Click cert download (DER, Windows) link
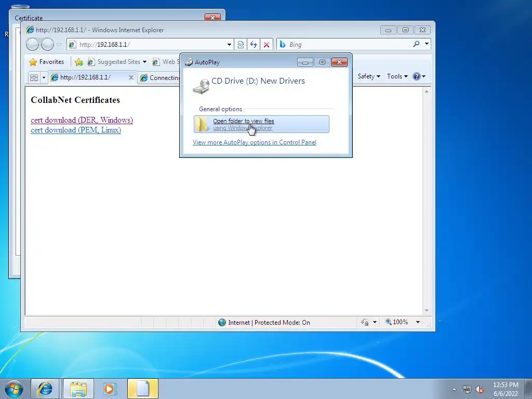Image resolution: width=532 pixels, height=399 pixels. [82, 120]
